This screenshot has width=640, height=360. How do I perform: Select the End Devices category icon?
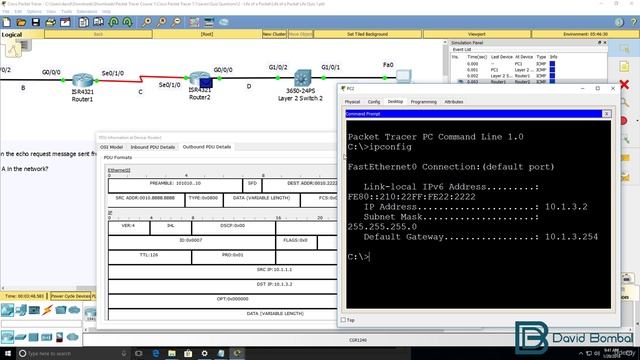coord(21,310)
